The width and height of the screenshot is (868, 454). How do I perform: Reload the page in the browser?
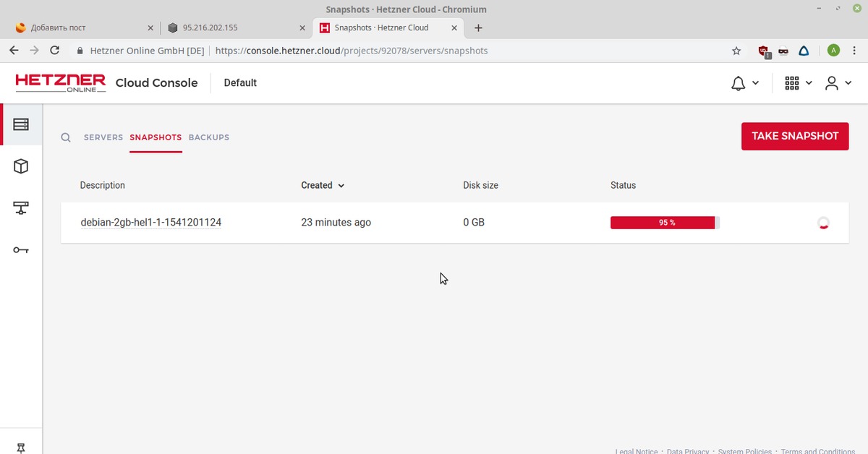point(54,51)
